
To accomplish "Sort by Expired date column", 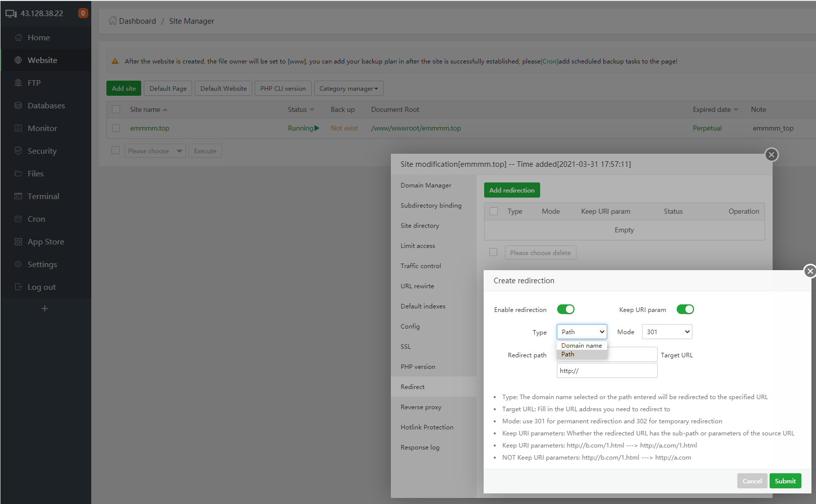I will click(716, 109).
